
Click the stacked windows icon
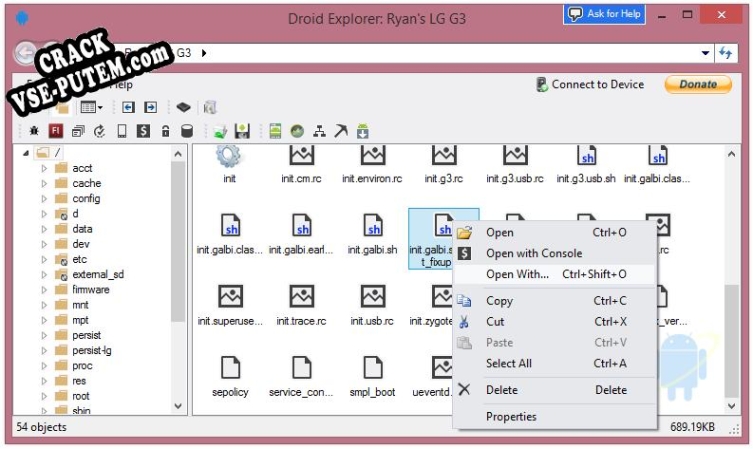78,131
